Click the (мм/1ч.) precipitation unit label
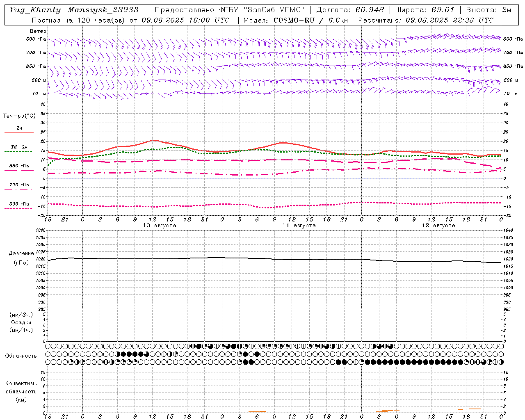 coord(21,330)
